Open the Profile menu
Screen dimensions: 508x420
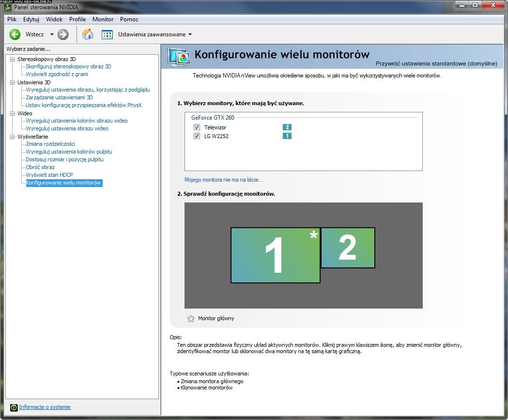(77, 19)
